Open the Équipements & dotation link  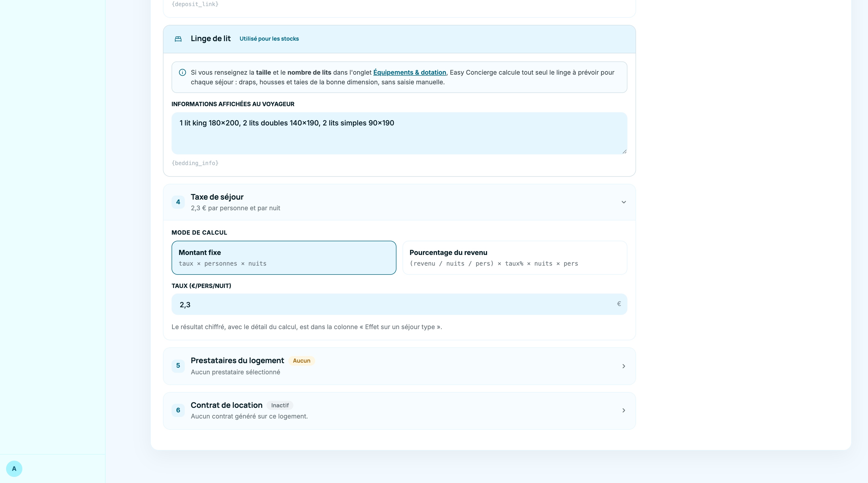pyautogui.click(x=409, y=72)
